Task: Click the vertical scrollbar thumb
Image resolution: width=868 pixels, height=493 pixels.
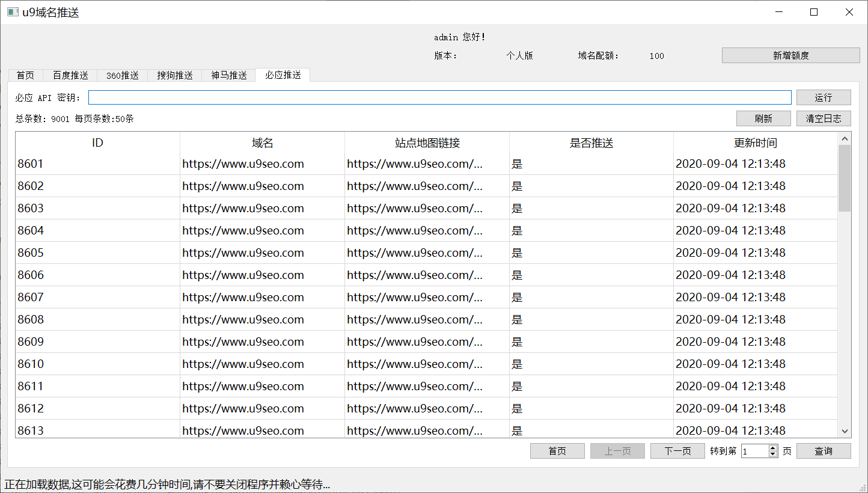Action: click(x=845, y=178)
